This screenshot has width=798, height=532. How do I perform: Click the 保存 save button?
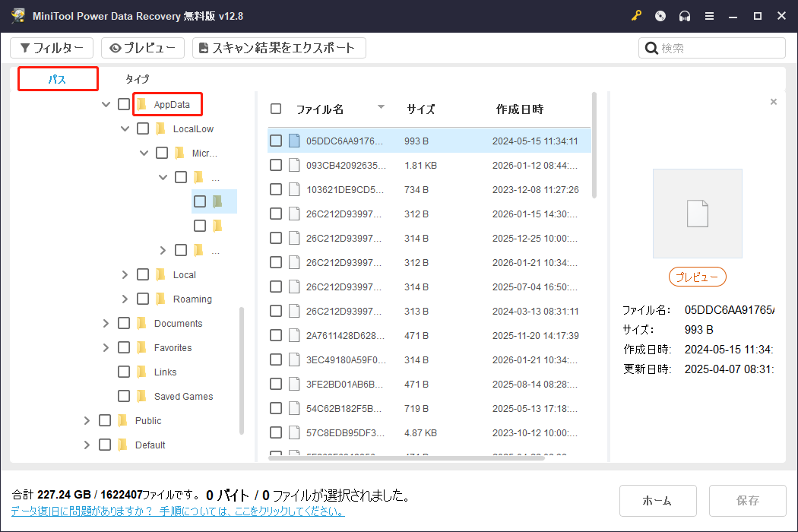747,500
